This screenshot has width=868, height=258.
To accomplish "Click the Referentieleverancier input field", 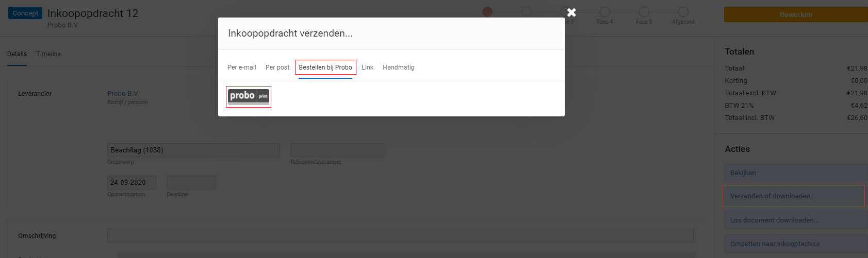I will pyautogui.click(x=337, y=150).
